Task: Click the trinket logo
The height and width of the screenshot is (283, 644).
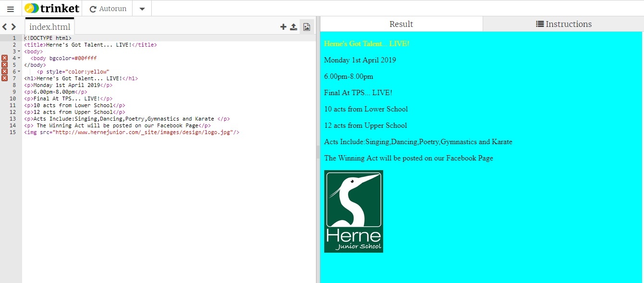Action: point(52,8)
